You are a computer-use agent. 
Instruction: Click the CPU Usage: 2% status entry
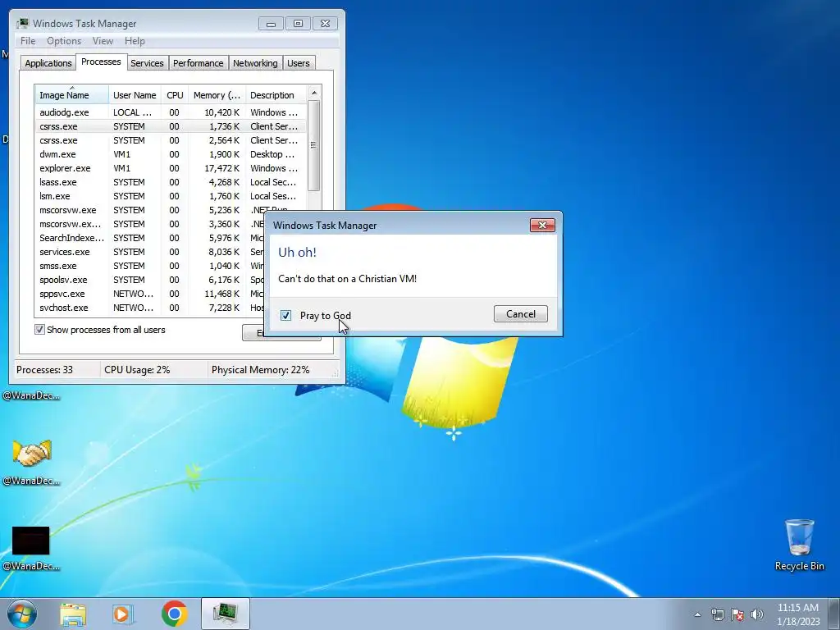tap(137, 370)
